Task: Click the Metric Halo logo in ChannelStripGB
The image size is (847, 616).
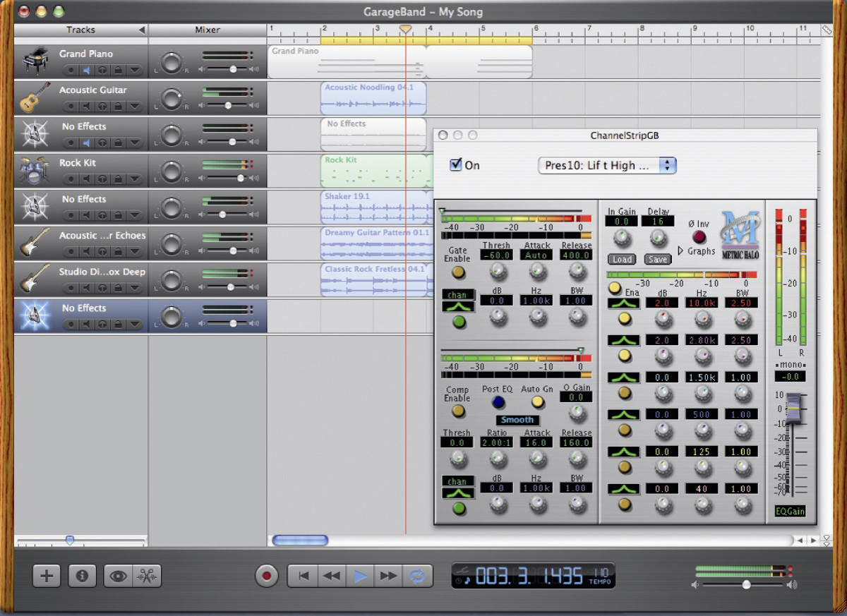Action: pyautogui.click(x=740, y=235)
